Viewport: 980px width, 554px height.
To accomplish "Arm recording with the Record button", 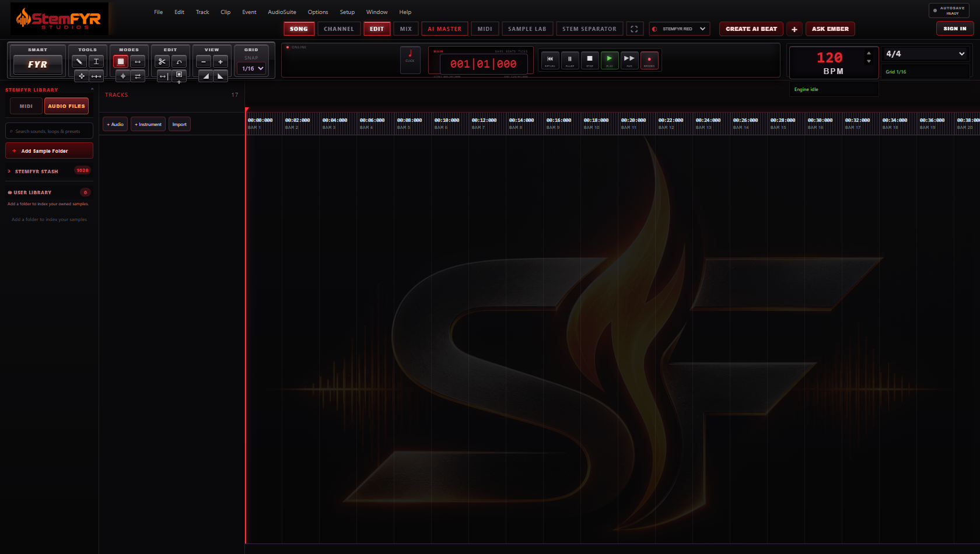I will 649,60.
